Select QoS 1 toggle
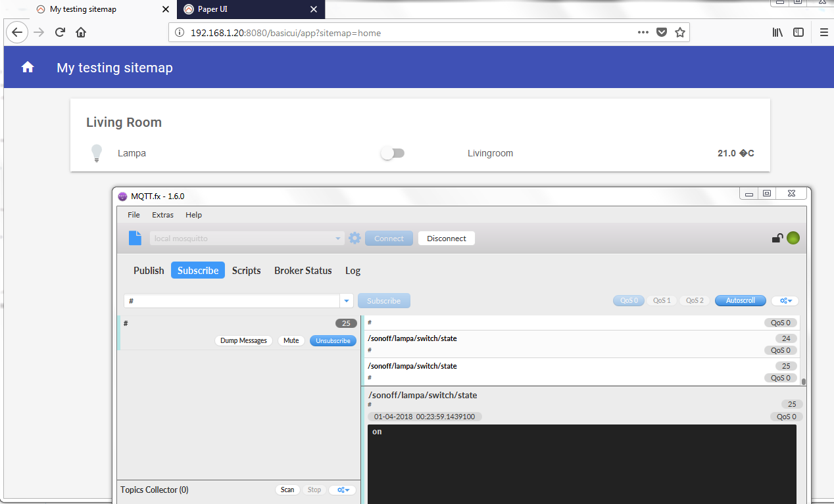The height and width of the screenshot is (504, 834). (x=662, y=301)
